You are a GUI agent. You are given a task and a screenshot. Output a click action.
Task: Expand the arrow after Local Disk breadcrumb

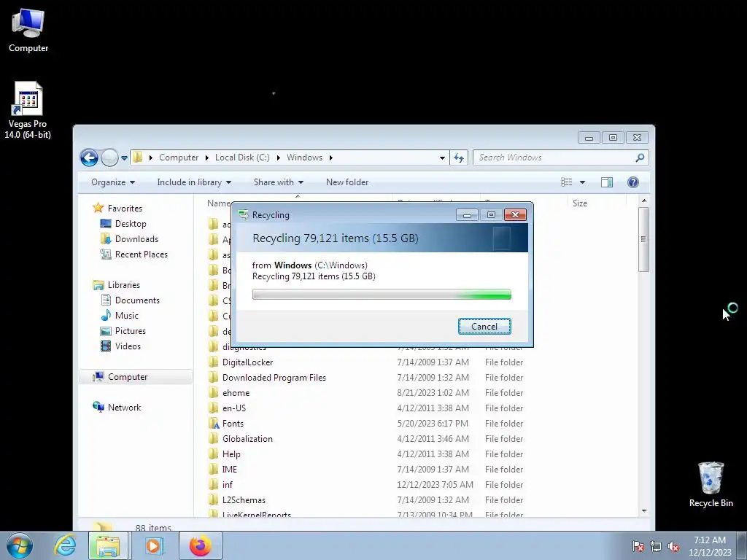(278, 157)
